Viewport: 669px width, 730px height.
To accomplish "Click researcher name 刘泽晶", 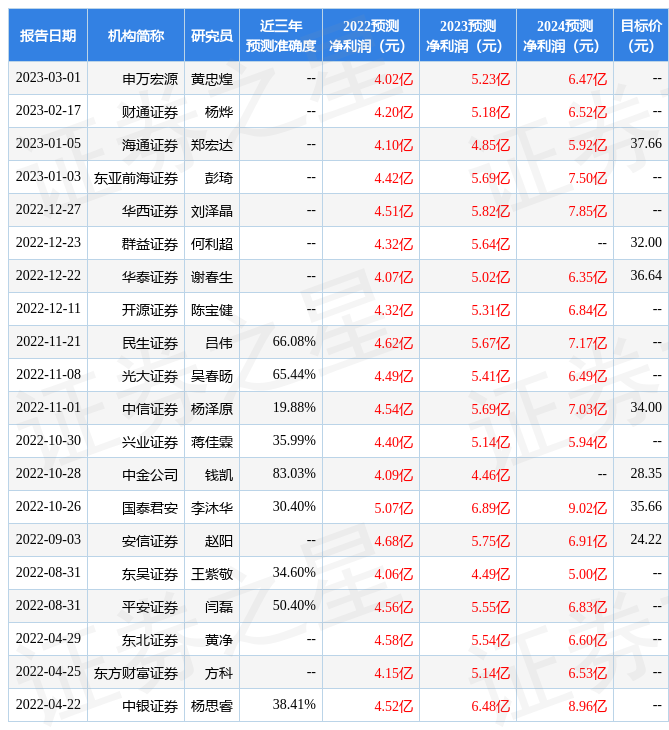I will coord(212,211).
